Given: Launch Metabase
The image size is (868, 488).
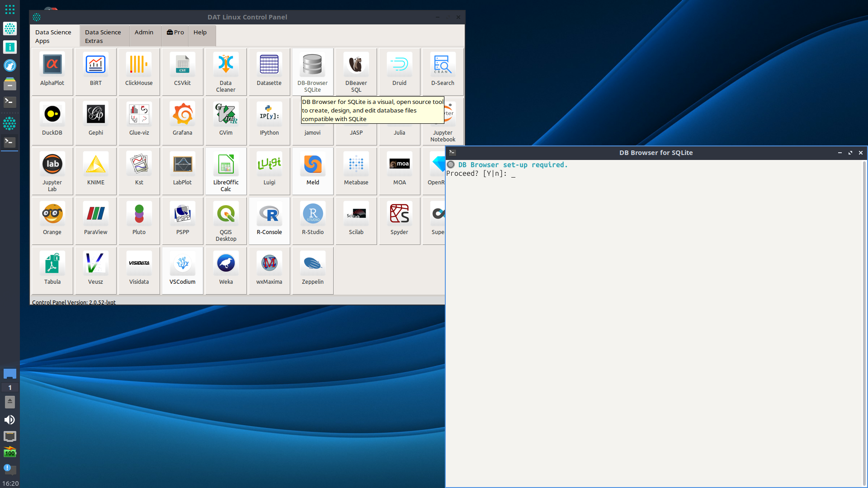Looking at the screenshot, I should 356,171.
